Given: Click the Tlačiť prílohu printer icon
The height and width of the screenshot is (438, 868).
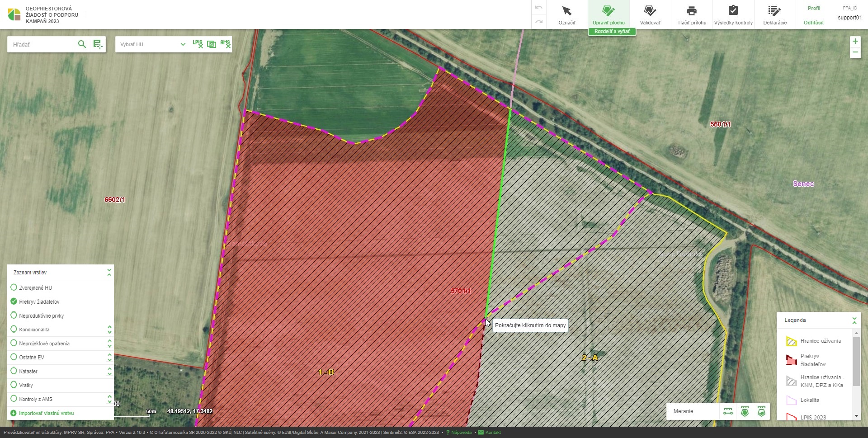Looking at the screenshot, I should (x=691, y=11).
